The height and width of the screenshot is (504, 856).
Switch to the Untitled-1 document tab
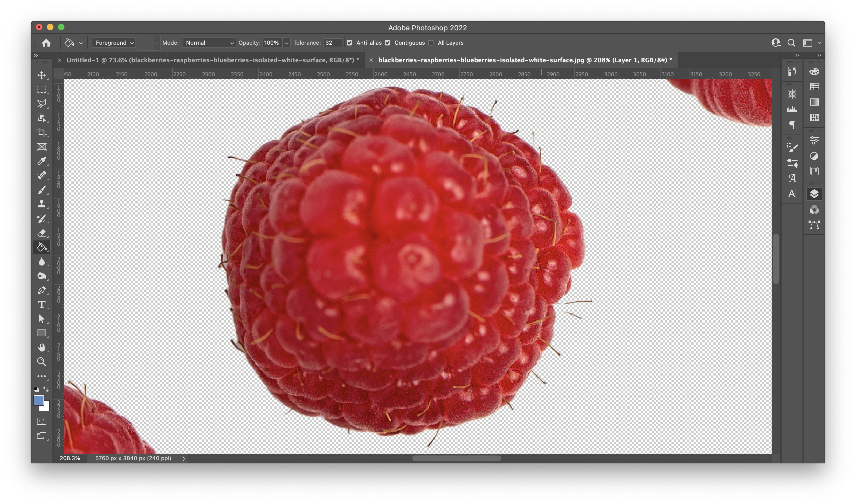click(x=211, y=60)
